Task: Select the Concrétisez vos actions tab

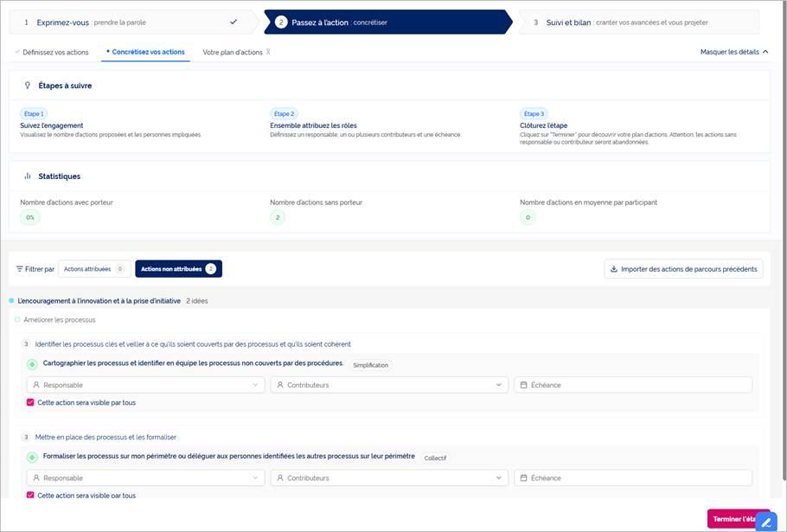Action: [145, 52]
